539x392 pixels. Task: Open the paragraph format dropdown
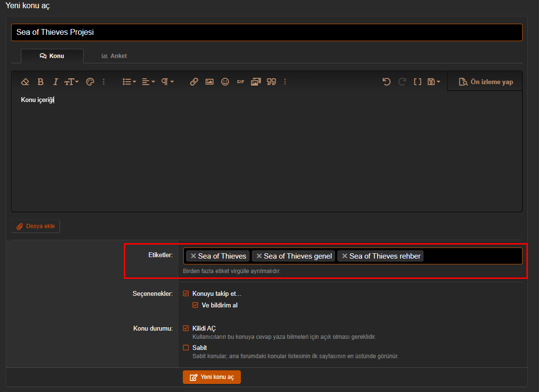[168, 82]
